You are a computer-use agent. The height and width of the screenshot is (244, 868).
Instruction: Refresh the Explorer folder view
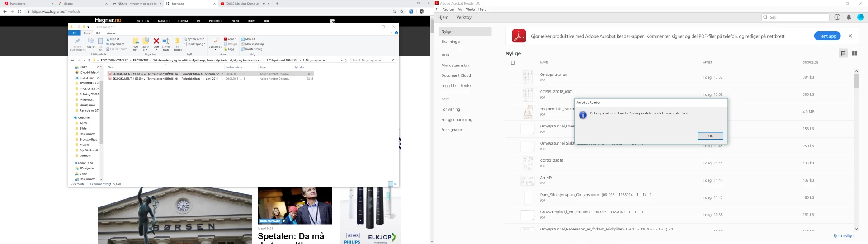point(346,61)
